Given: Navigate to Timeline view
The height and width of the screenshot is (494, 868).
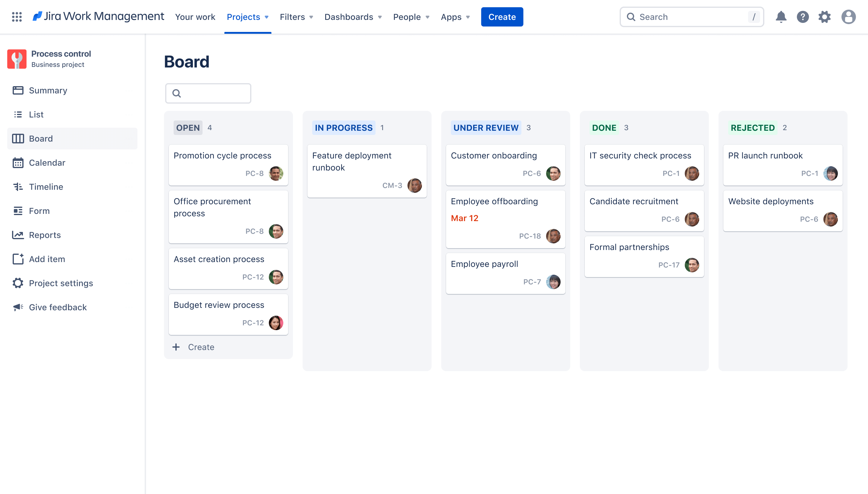Looking at the screenshot, I should tap(46, 186).
